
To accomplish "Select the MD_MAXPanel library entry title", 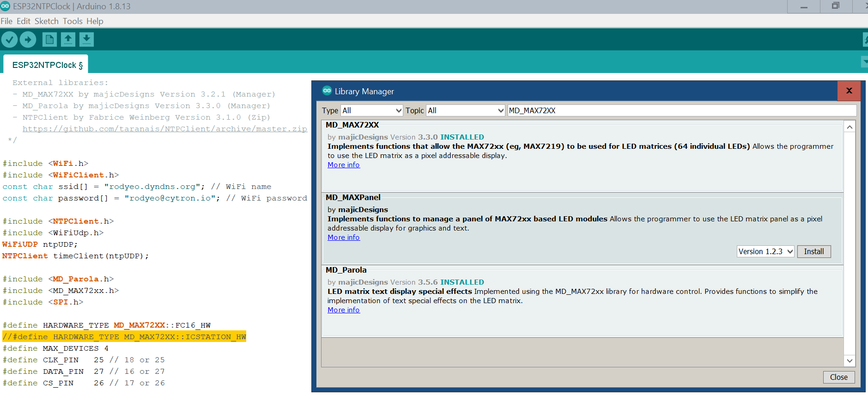I will (x=353, y=197).
